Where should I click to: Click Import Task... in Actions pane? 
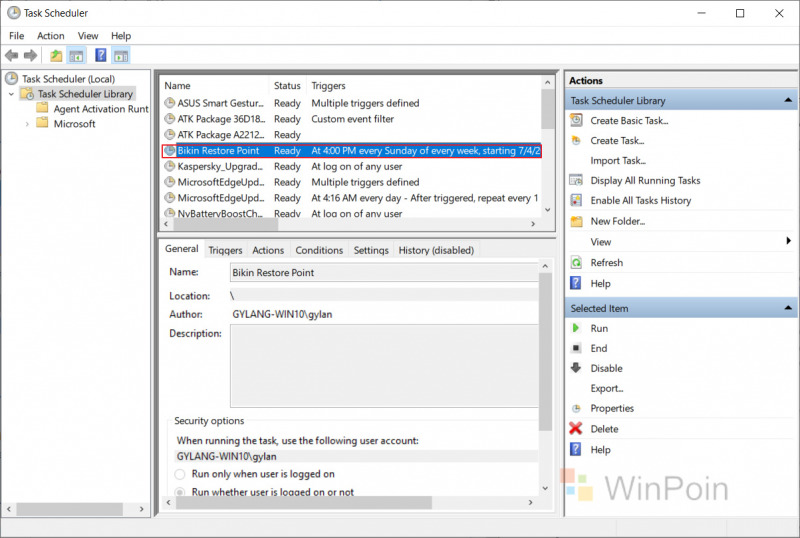click(x=618, y=160)
